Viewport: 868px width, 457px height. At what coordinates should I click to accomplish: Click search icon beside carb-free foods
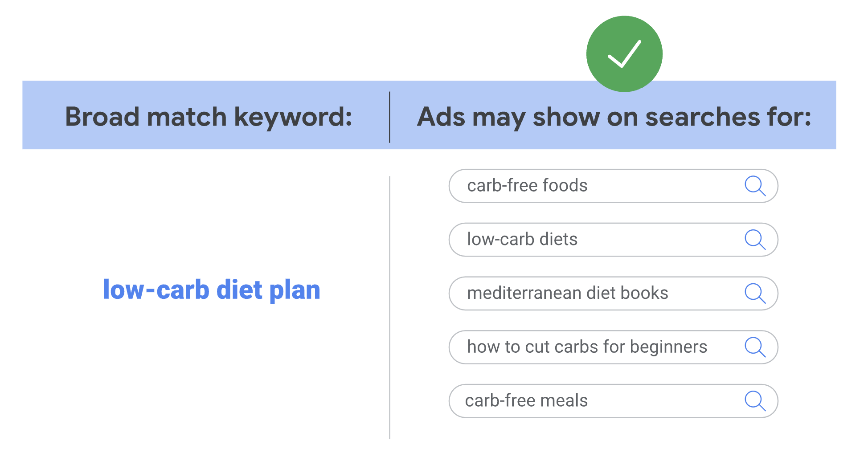[x=755, y=186]
